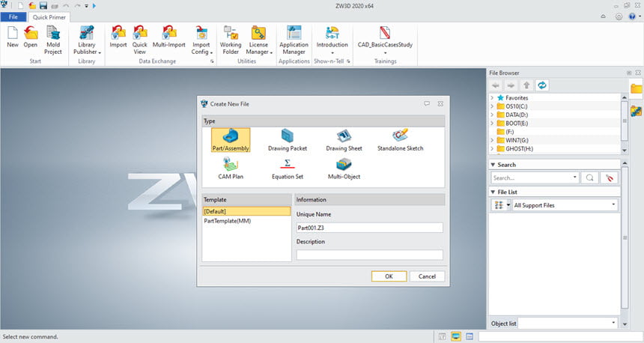Click the File Browser forward arrow
Viewport: 644px width, 343px height.
tap(511, 85)
